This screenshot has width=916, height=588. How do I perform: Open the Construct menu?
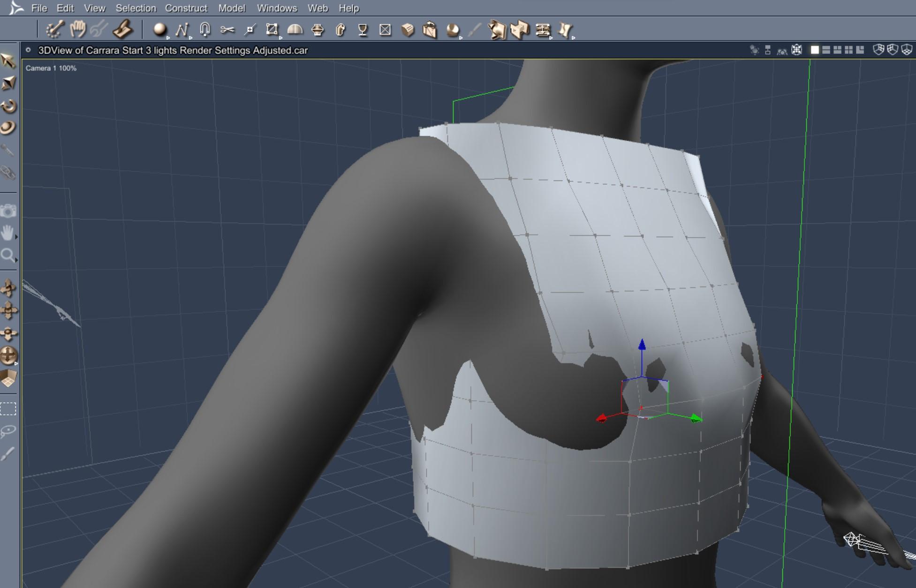[186, 8]
